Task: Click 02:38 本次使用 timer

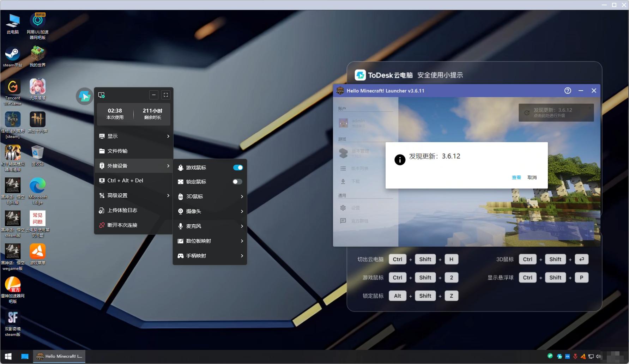Action: point(115,114)
